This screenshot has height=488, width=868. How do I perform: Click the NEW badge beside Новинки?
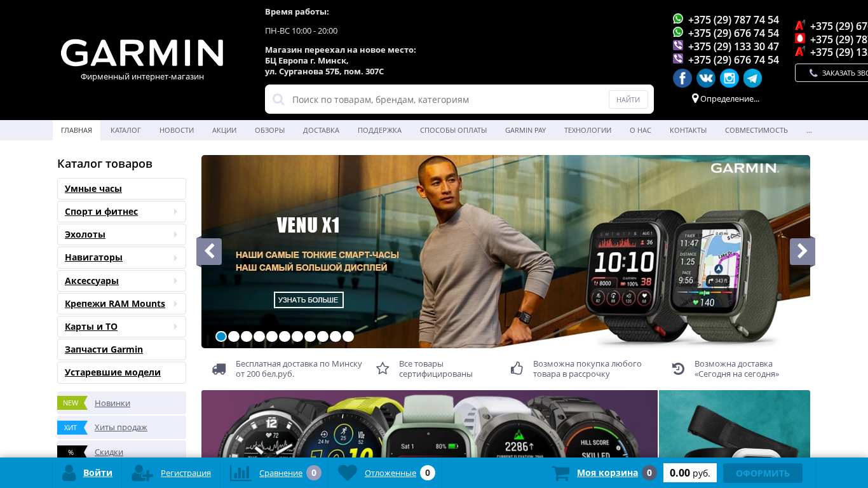(x=72, y=403)
